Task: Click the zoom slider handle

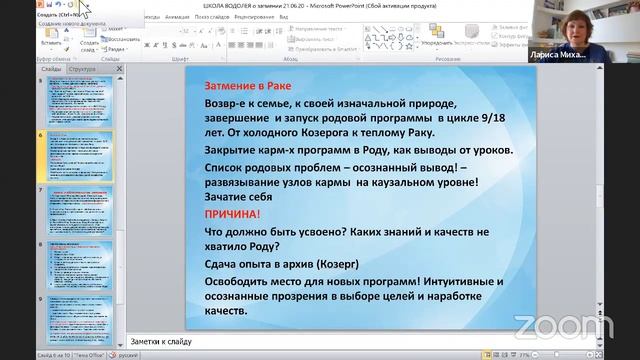Action: pos(556,356)
